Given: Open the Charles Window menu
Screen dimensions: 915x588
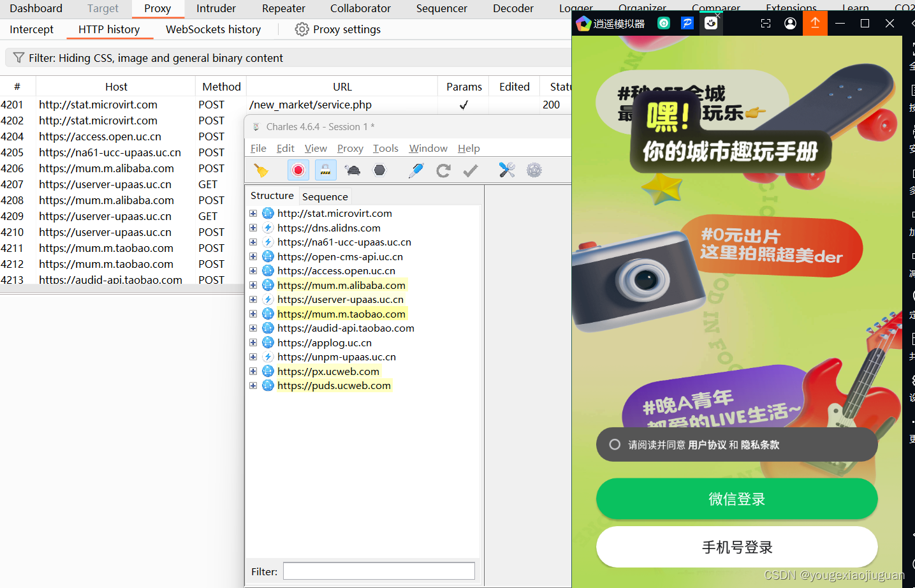Looking at the screenshot, I should click(428, 148).
